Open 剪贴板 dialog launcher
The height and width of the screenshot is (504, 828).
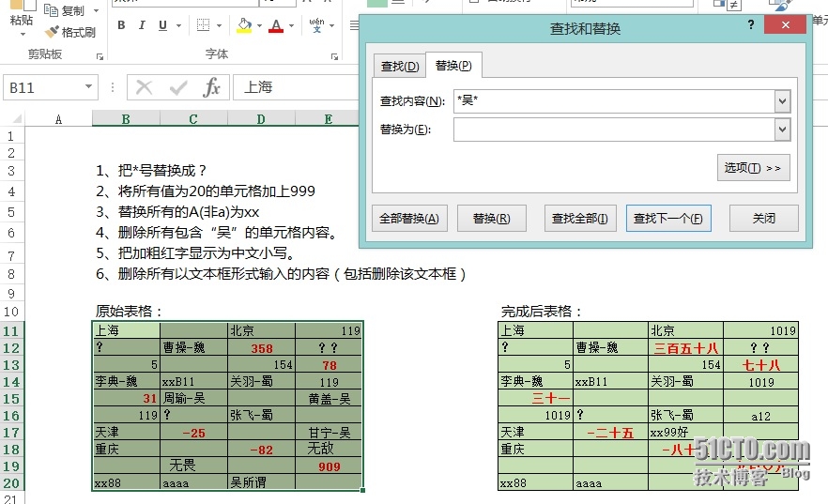pyautogui.click(x=100, y=56)
